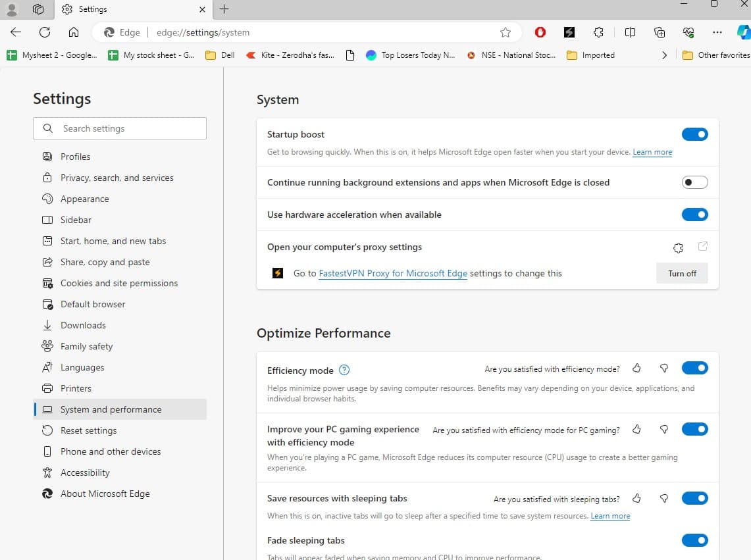Click the Turn off proxy extension button
751x560 pixels.
pos(682,273)
